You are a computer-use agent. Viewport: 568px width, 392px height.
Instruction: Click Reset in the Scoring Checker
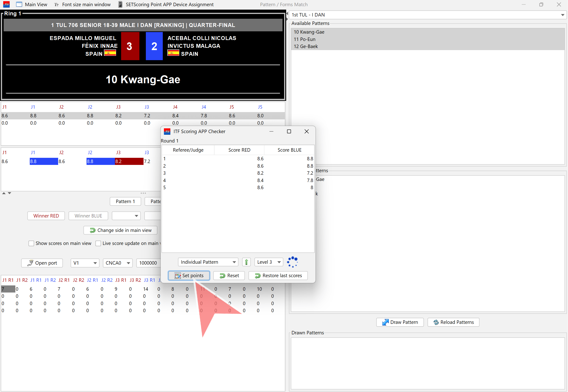(x=229, y=276)
